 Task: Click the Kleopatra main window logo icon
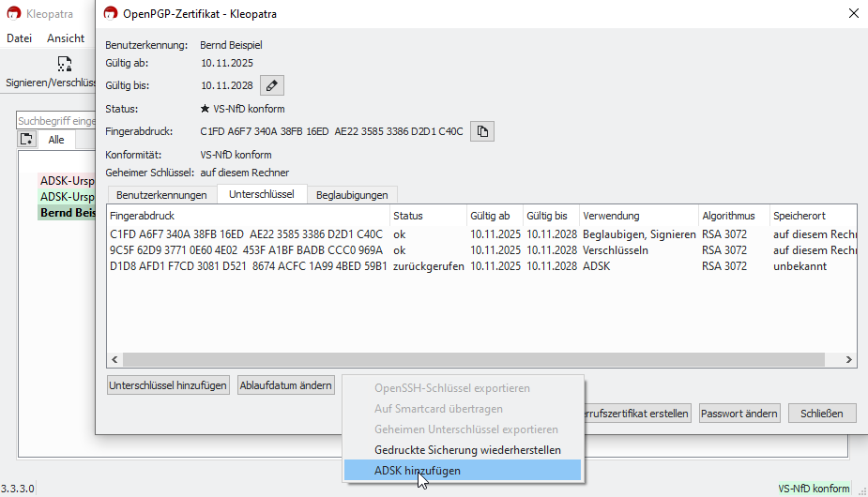(x=14, y=13)
